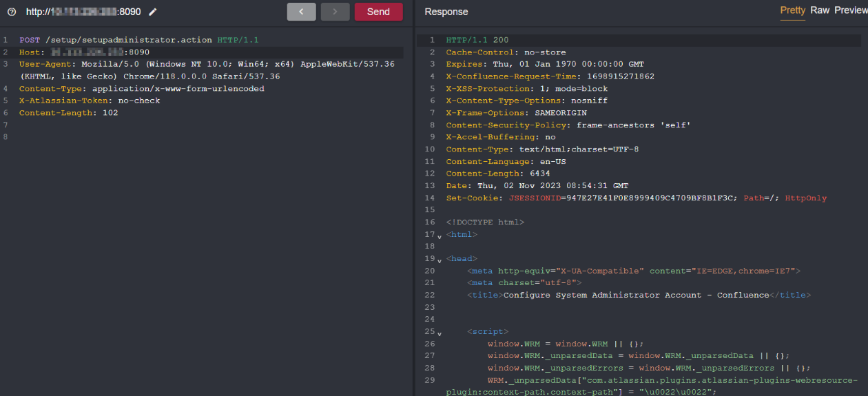This screenshot has height=396, width=868.
Task: Click the Response panel heading
Action: pyautogui.click(x=446, y=12)
